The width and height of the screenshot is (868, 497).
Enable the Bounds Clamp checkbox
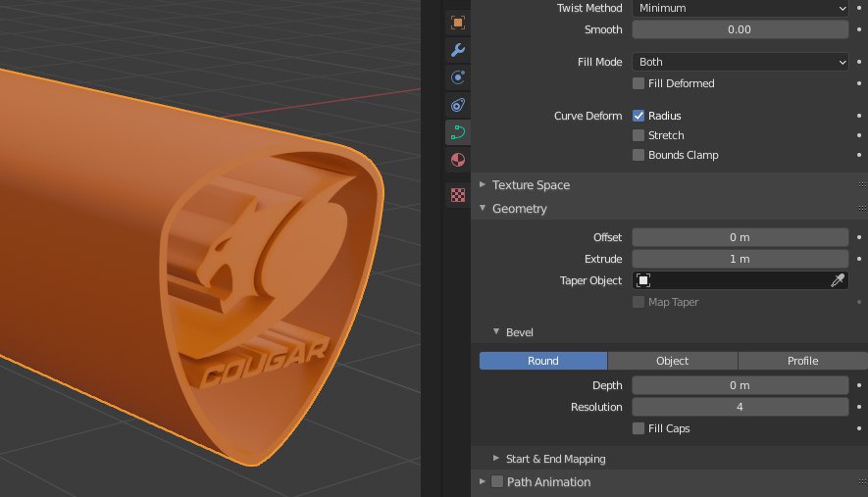pyautogui.click(x=638, y=155)
